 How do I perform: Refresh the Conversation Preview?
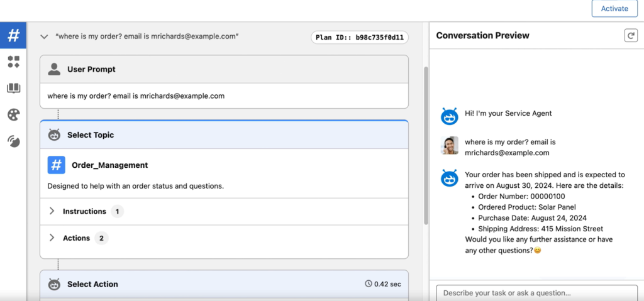[x=630, y=35]
